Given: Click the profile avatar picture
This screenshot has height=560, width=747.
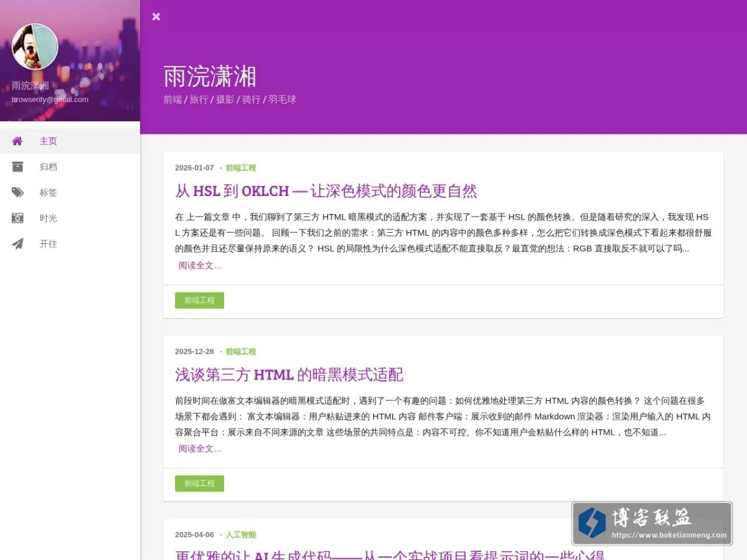Looking at the screenshot, I should [35, 47].
